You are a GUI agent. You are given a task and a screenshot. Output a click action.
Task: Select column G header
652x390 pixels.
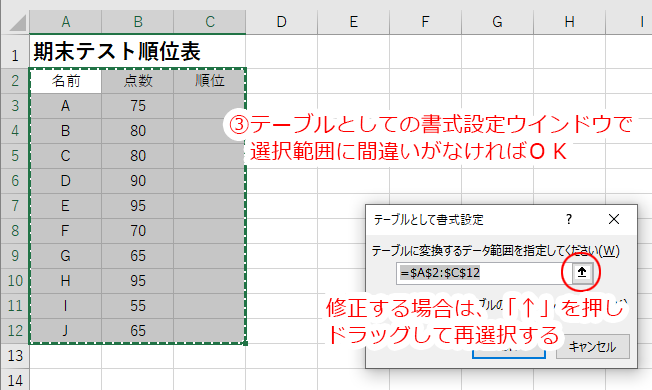click(x=497, y=22)
